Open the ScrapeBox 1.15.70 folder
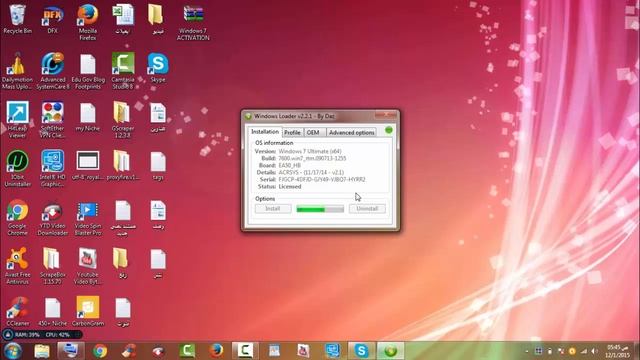Screen dimensions: 640x360 52,266
